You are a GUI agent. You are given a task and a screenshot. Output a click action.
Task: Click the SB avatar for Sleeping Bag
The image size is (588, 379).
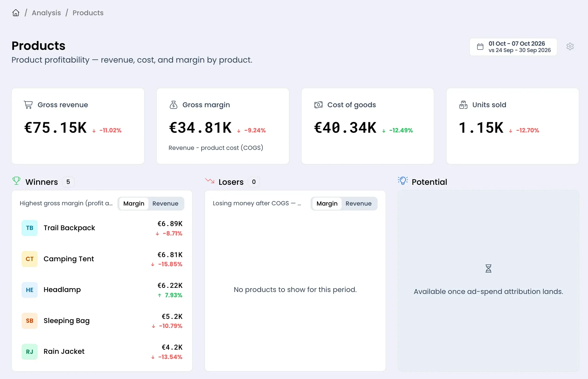coord(30,321)
